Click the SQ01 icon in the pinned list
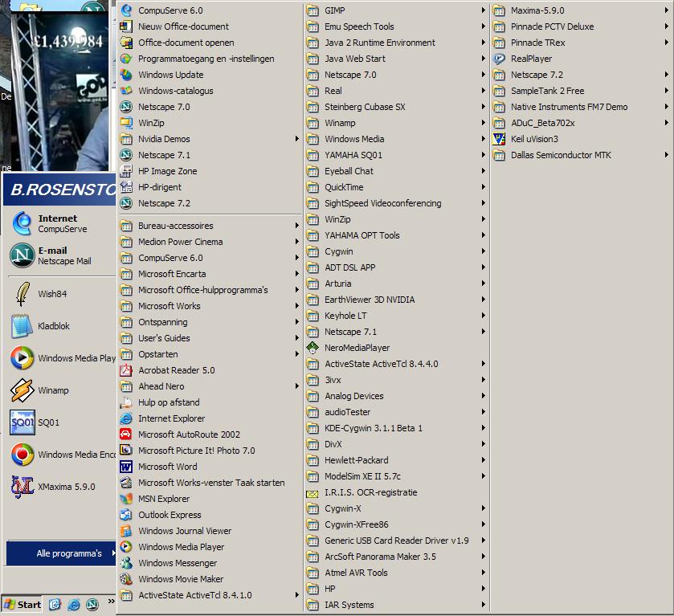 pos(22,422)
